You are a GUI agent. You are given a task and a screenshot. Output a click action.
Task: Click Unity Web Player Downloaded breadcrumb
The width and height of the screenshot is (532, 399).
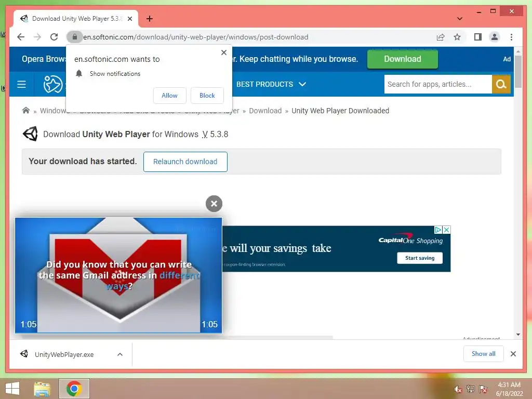pyautogui.click(x=340, y=111)
